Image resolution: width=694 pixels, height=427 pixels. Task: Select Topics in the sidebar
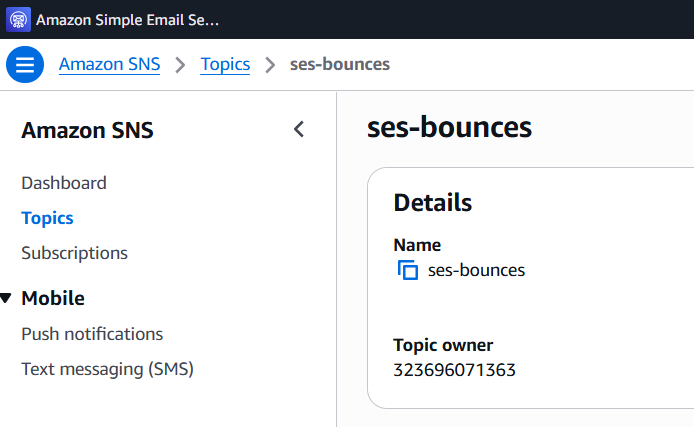click(x=47, y=218)
